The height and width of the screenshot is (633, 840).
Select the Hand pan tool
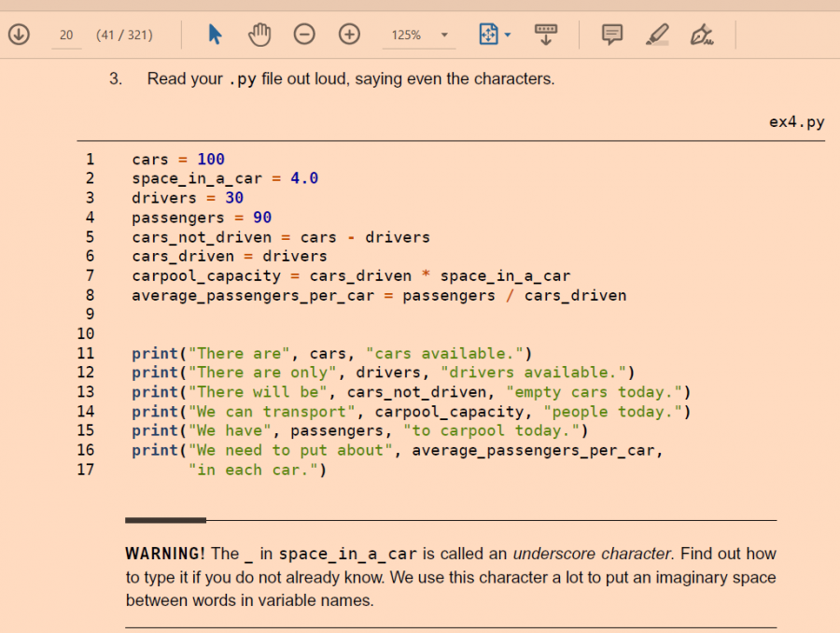tap(259, 35)
